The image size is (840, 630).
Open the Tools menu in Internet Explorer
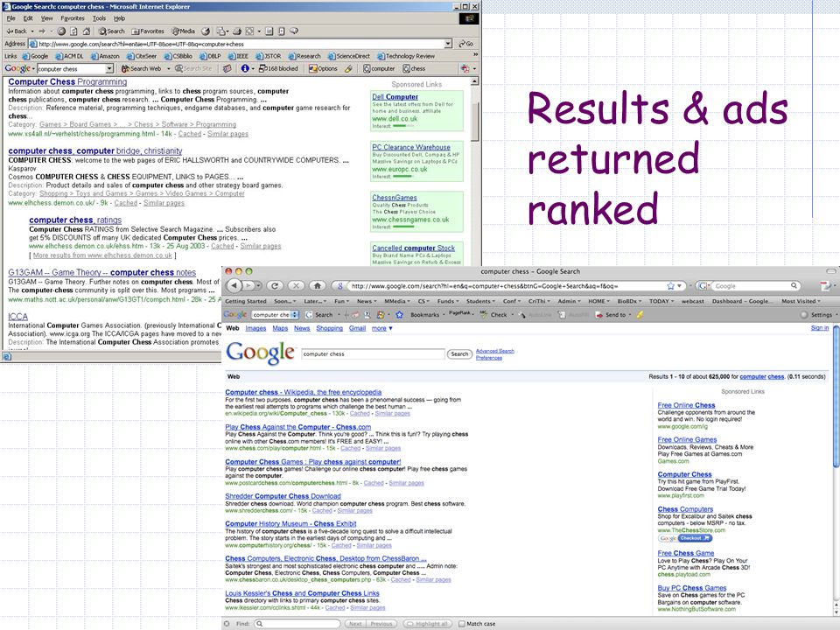pos(99,18)
